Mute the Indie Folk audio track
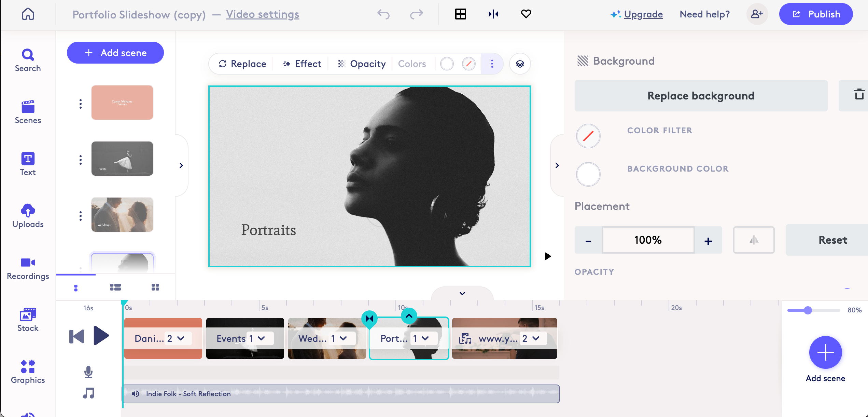Screen dimensions: 868x417 (136, 394)
